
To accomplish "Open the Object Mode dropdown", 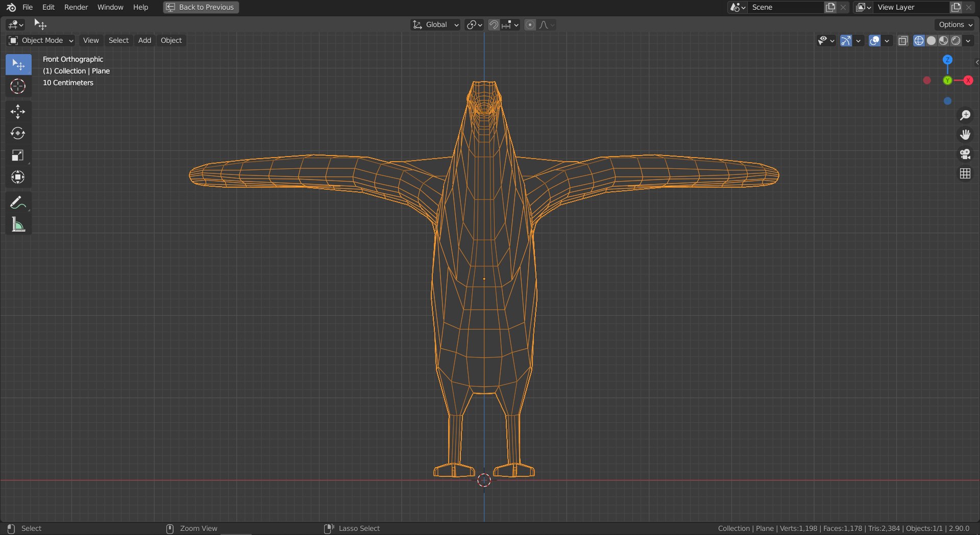I will pos(41,40).
